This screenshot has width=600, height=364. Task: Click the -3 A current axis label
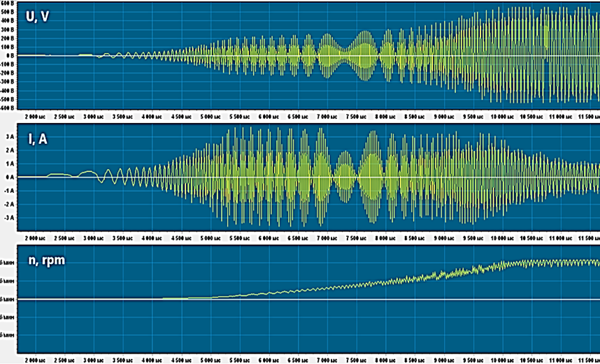(9, 217)
